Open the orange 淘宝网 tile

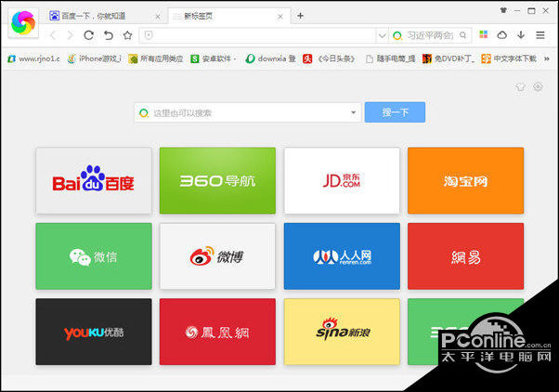[x=465, y=180]
